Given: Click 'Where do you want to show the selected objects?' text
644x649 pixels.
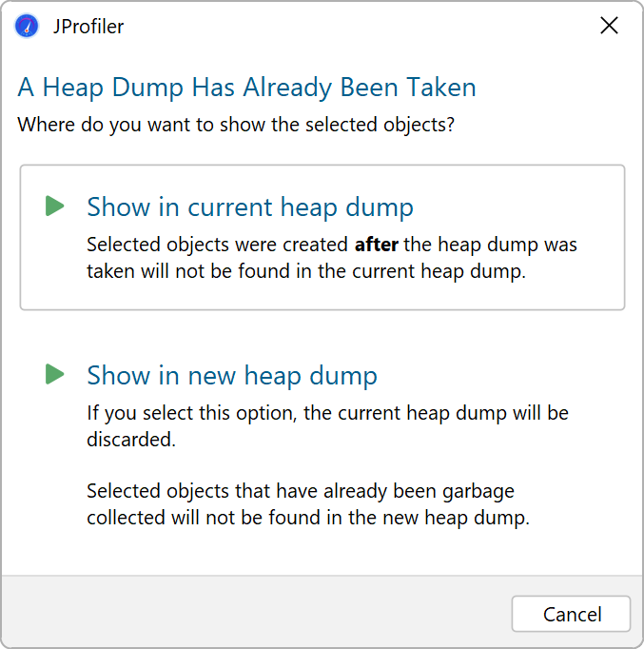Looking at the screenshot, I should coord(236,125).
